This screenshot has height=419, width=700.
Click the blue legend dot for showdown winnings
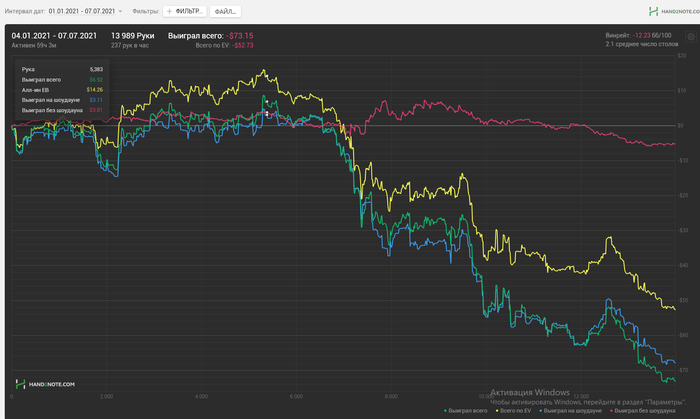coord(541,411)
